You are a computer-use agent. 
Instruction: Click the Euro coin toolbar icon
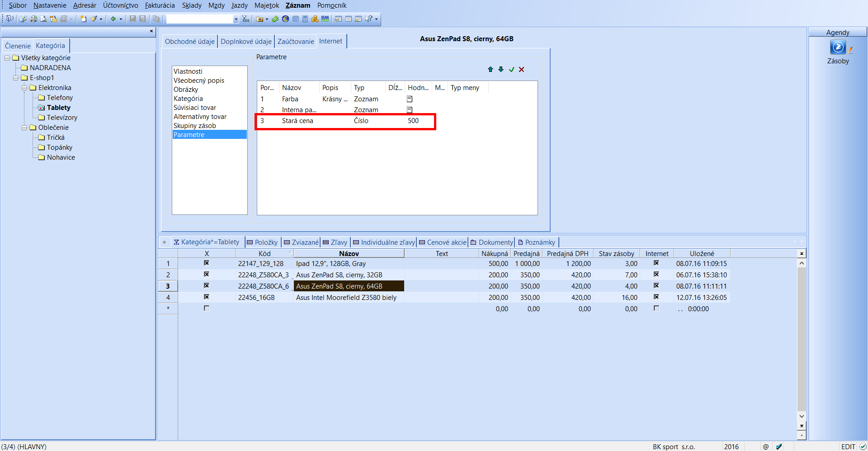pyautogui.click(x=285, y=19)
